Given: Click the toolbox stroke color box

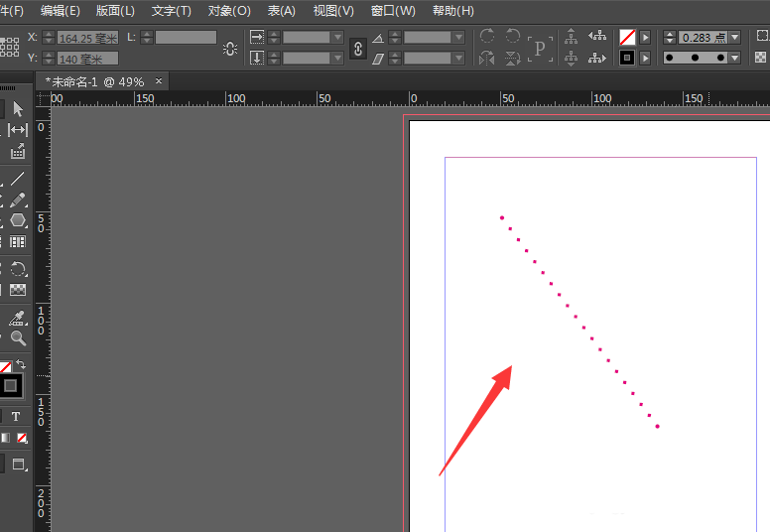Looking at the screenshot, I should pos(10,386).
